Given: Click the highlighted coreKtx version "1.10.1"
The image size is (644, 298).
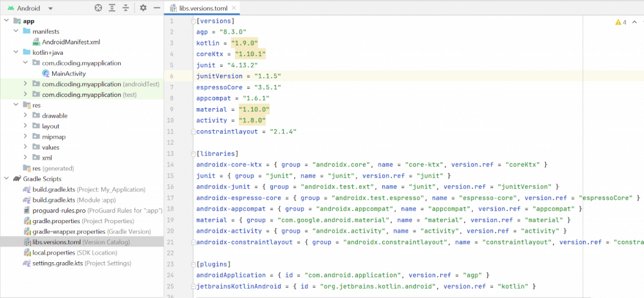Looking at the screenshot, I should click(x=250, y=54).
